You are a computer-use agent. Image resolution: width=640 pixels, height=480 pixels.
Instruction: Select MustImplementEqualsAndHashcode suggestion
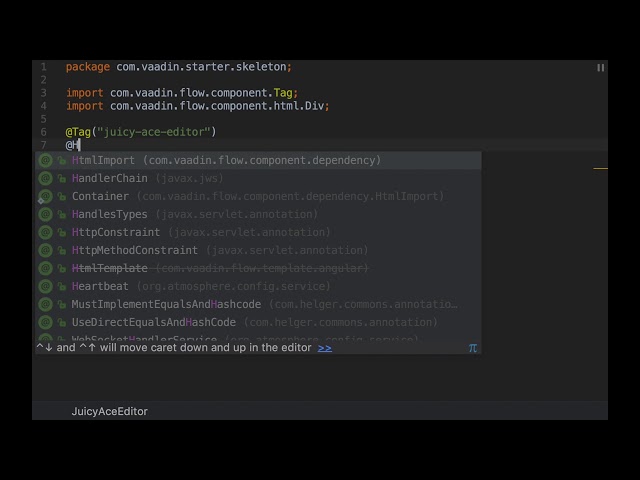[258, 304]
